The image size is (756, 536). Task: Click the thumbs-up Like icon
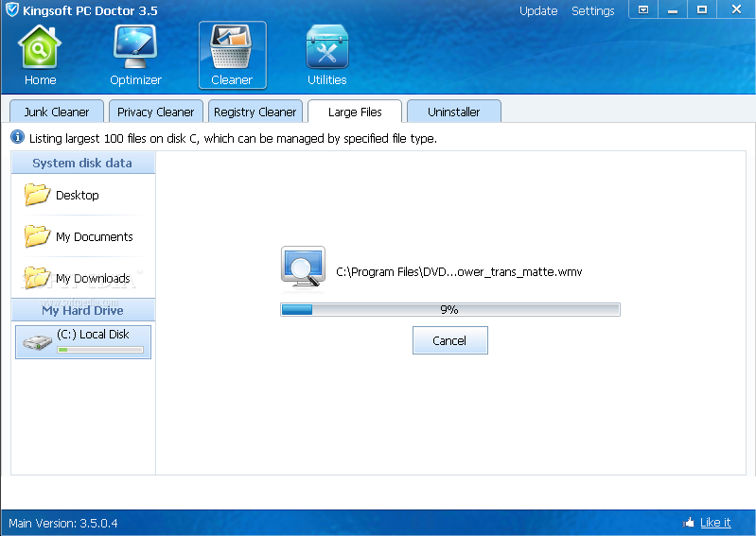(x=689, y=522)
